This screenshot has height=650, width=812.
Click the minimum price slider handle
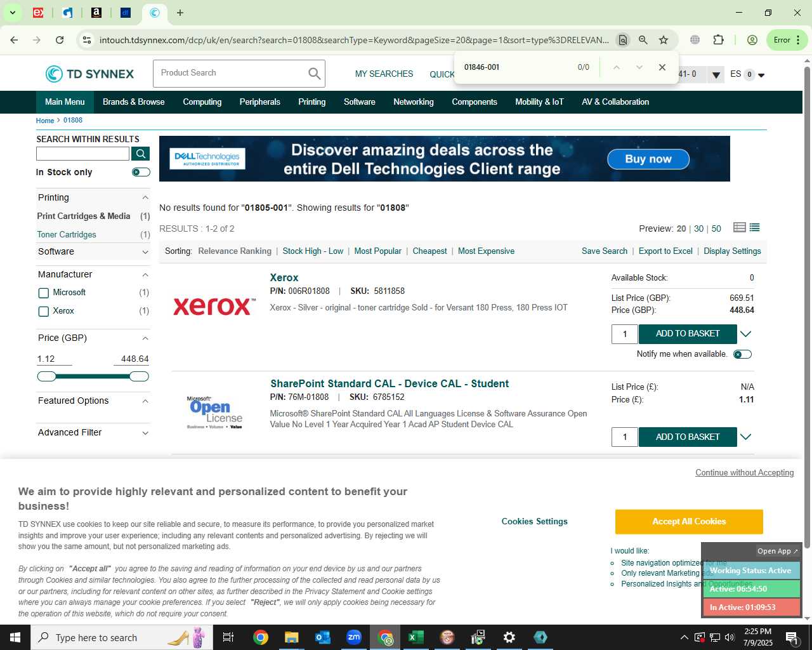(47, 376)
